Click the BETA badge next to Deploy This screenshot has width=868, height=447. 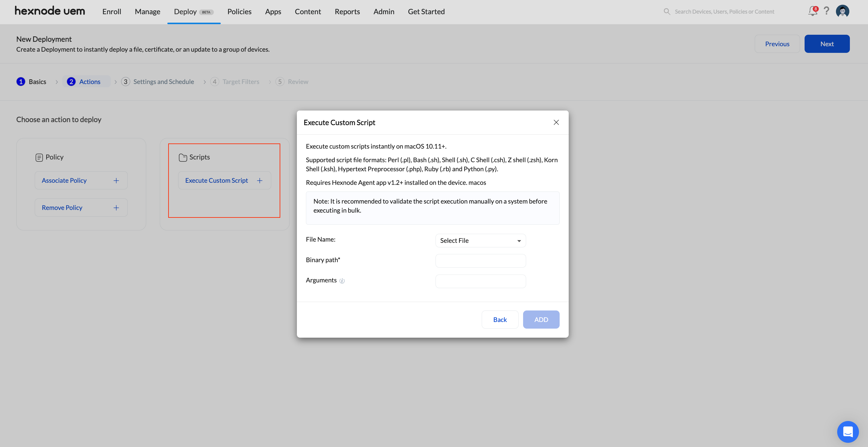206,12
